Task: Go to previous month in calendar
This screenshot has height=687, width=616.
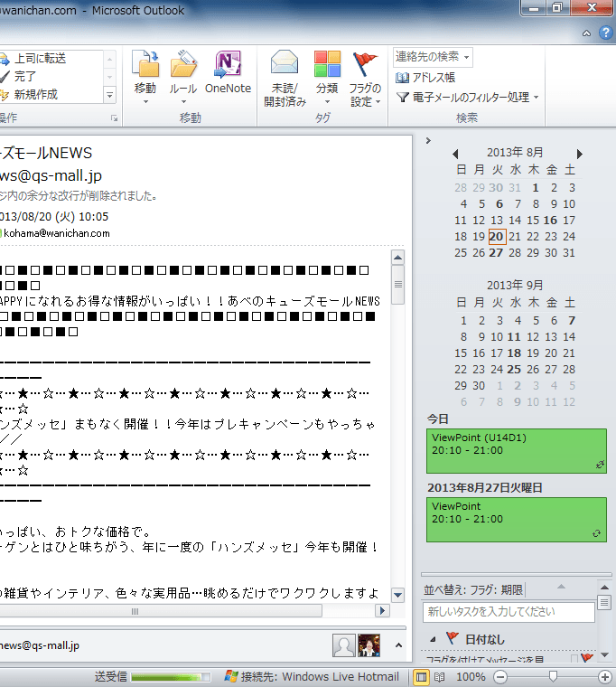Action: pos(455,154)
